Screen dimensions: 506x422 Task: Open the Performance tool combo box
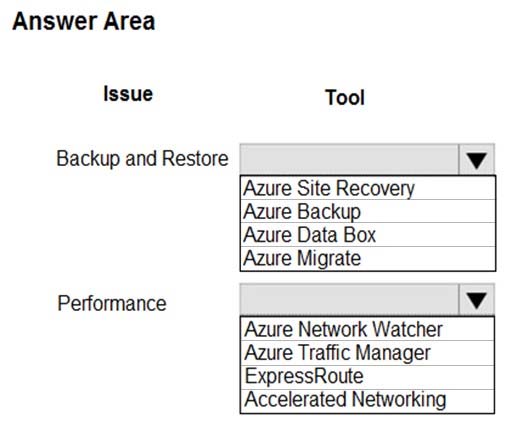pos(367,299)
